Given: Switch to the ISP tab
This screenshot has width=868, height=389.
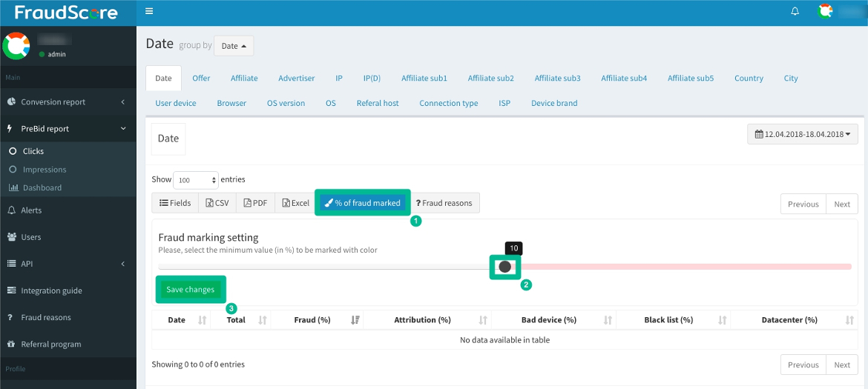Looking at the screenshot, I should point(504,103).
